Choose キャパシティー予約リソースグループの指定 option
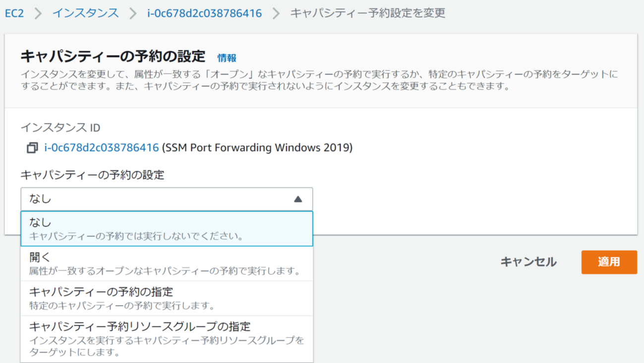The width and height of the screenshot is (644, 363). pos(167,339)
